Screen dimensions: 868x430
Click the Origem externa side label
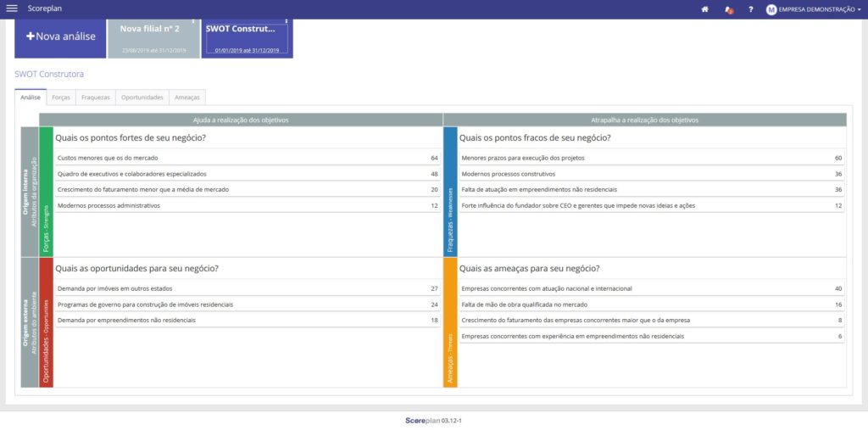pos(30,322)
